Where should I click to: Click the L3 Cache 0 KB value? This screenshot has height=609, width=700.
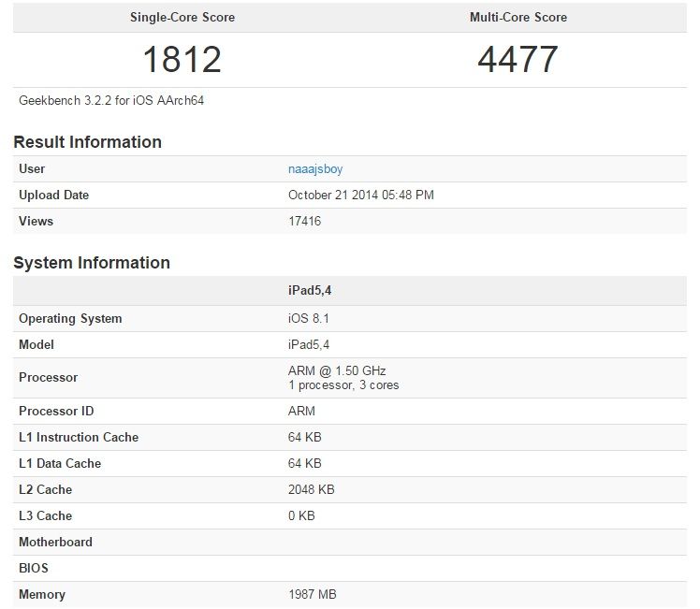tap(301, 516)
